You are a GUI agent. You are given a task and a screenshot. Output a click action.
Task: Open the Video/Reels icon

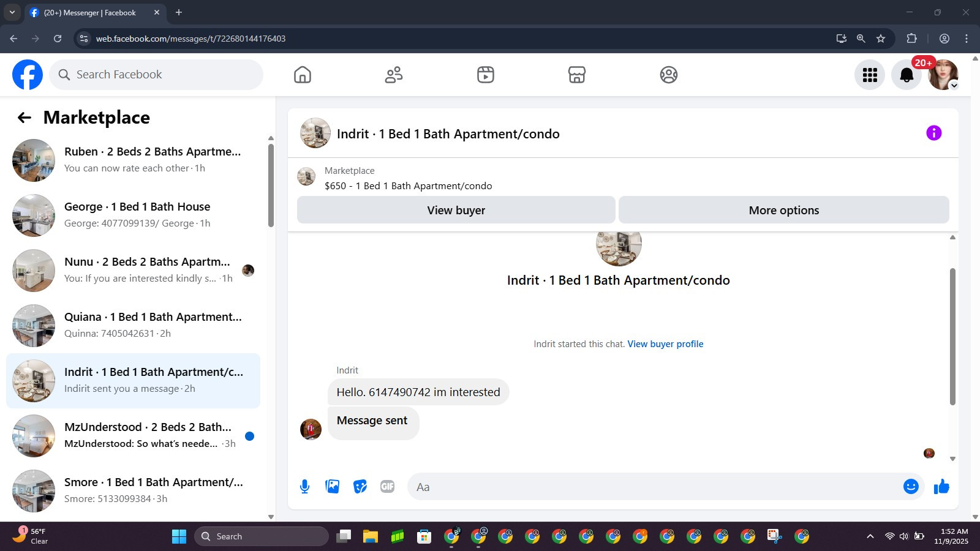point(486,75)
